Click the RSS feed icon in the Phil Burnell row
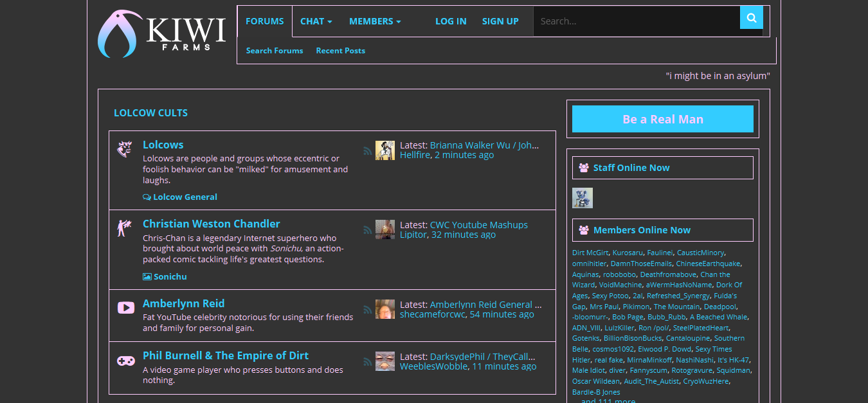The height and width of the screenshot is (403, 868). pyautogui.click(x=367, y=362)
